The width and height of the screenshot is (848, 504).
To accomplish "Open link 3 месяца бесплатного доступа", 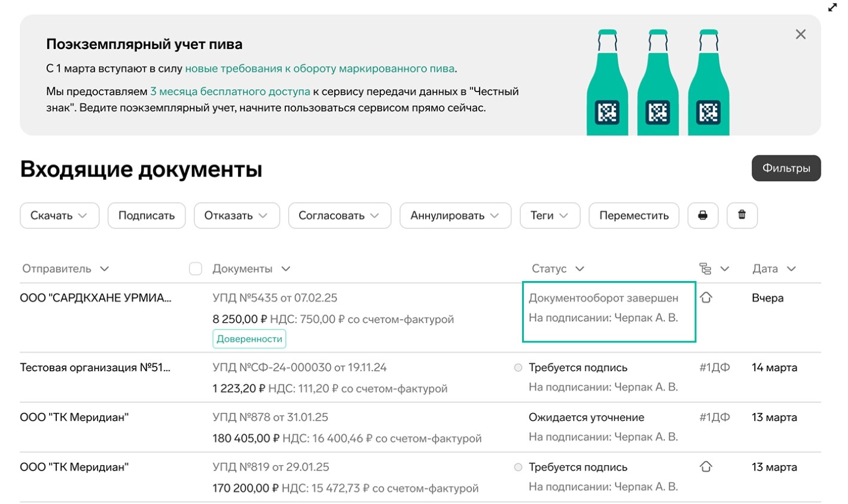I will [230, 91].
